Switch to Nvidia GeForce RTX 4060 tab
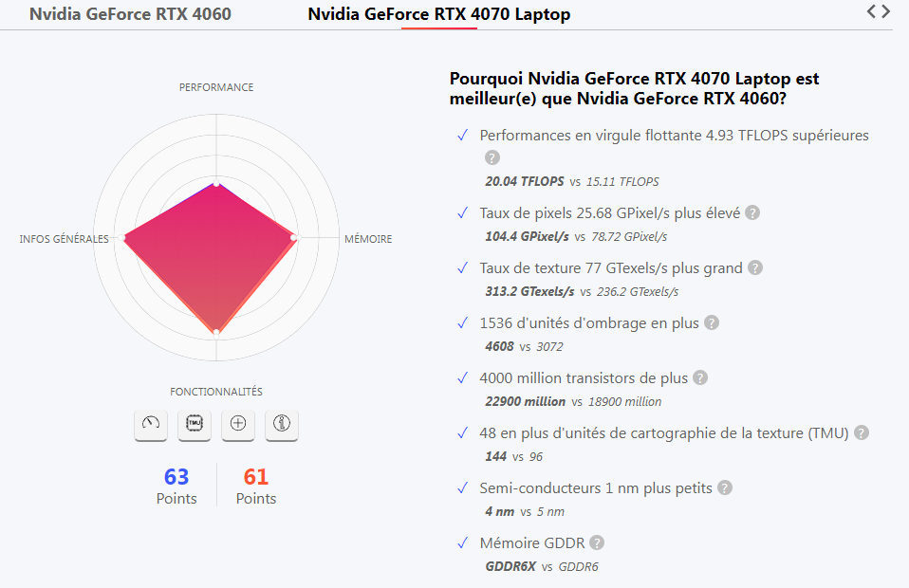Viewport: 909px width, 588px height. [x=130, y=14]
